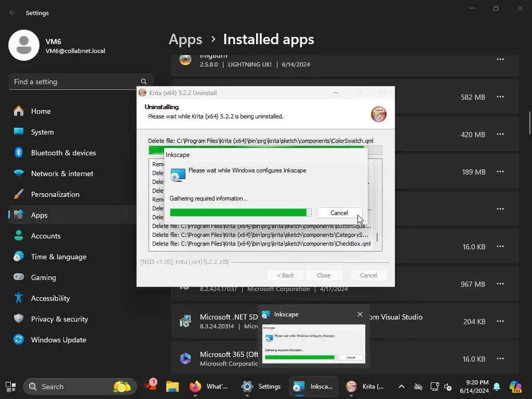Image resolution: width=532 pixels, height=399 pixels.
Task: Open more options for Microsoft .NET SDK entry
Action: [500, 321]
